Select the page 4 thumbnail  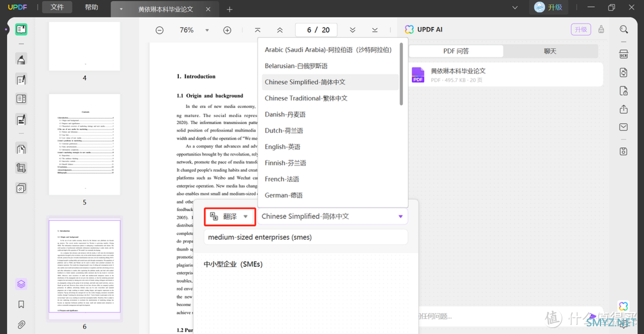coord(85,46)
